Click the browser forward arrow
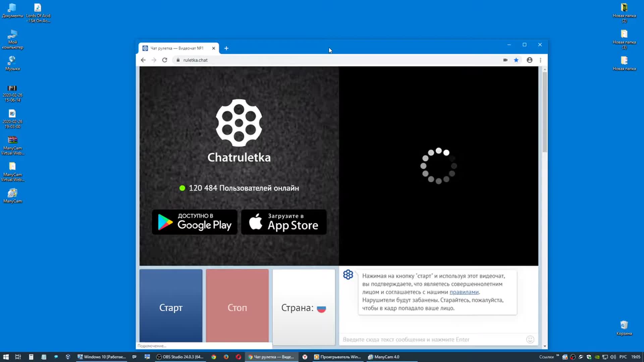The width and height of the screenshot is (644, 362). tap(154, 60)
